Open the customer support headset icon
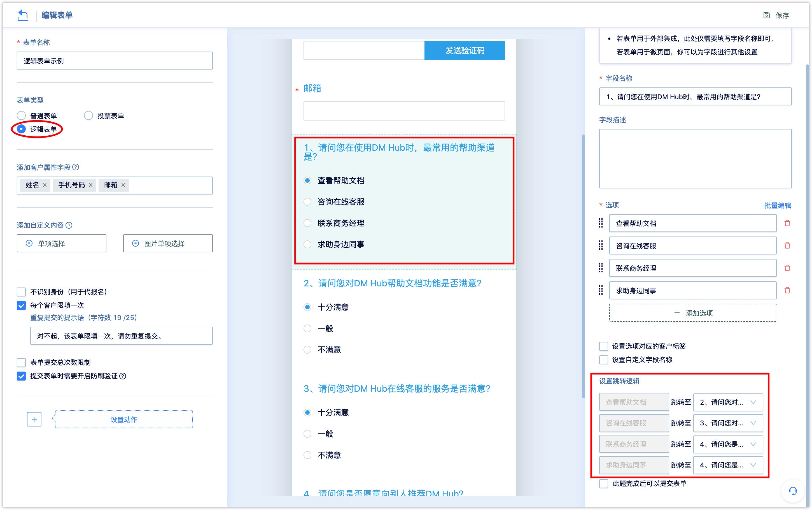 click(x=792, y=491)
